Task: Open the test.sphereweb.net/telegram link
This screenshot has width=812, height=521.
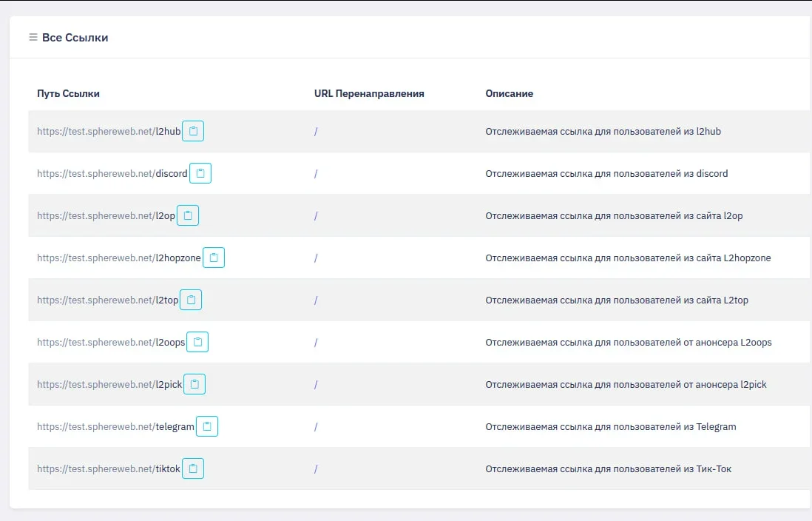Action: tap(115, 427)
